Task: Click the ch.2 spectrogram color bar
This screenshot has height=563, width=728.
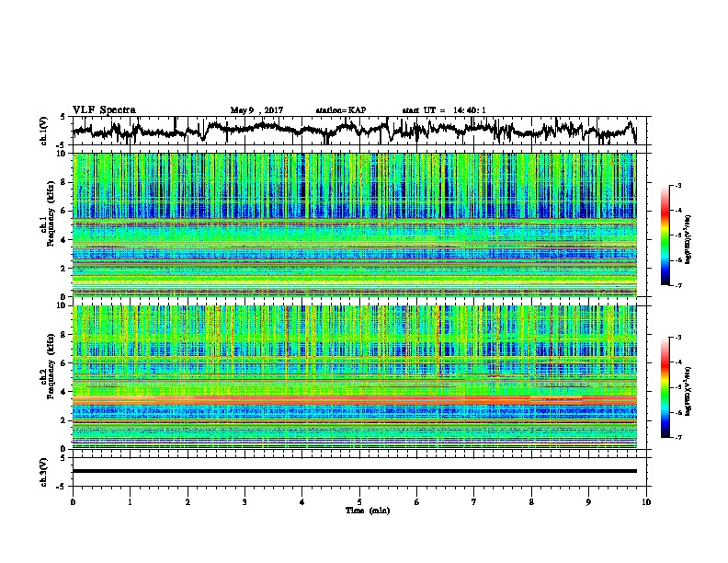Action: pos(665,387)
